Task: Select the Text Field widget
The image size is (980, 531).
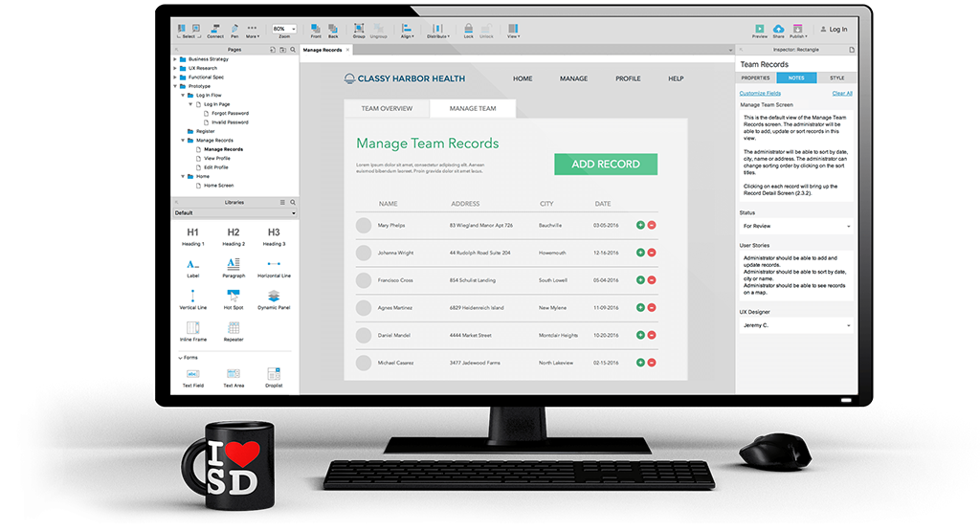Action: [x=193, y=378]
